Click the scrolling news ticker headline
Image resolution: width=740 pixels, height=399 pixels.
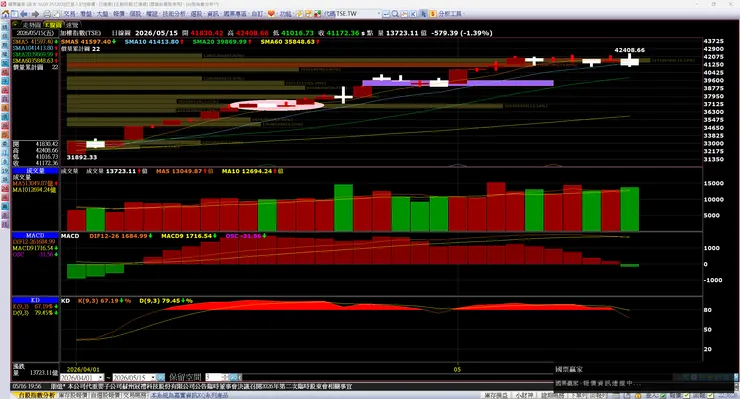coord(201,386)
